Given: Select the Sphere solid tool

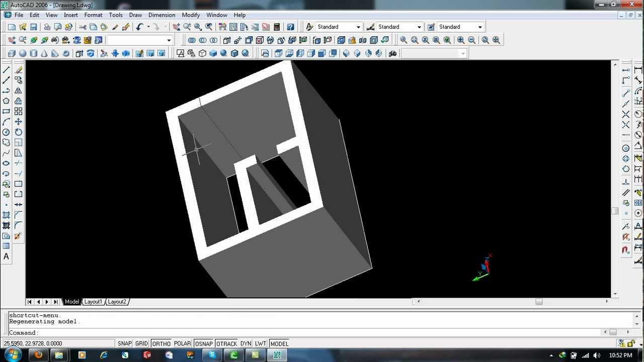Looking at the screenshot, I should coord(23,53).
